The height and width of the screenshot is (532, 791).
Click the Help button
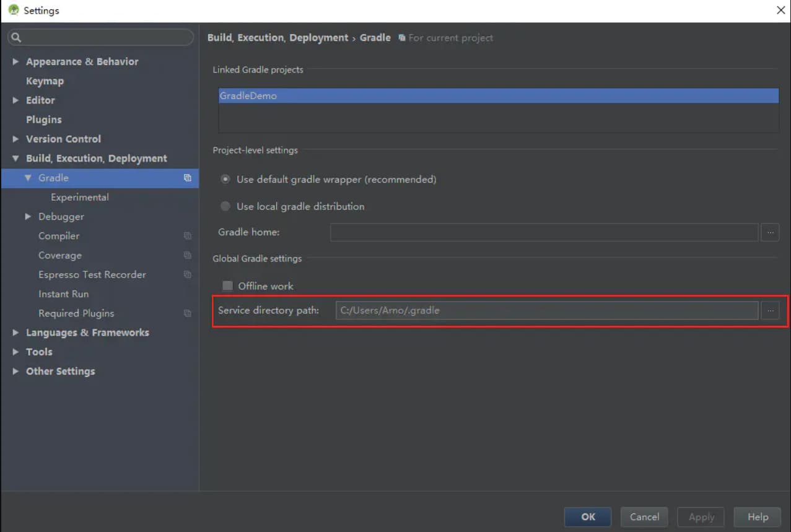click(x=758, y=517)
